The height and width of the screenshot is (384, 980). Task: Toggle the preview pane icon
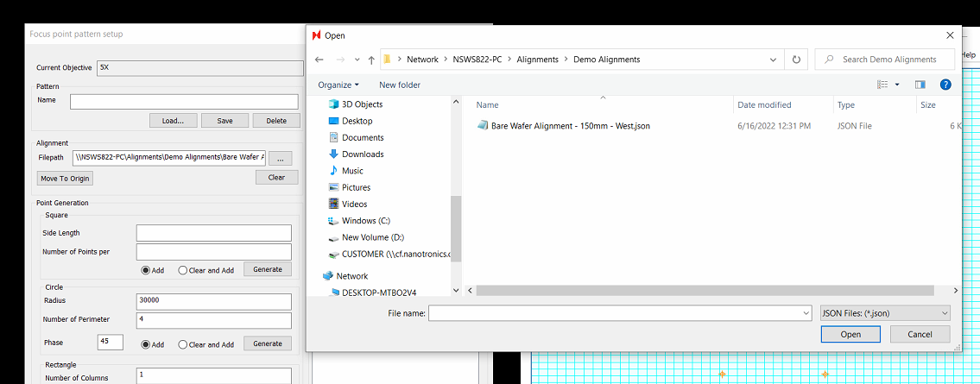tap(920, 85)
